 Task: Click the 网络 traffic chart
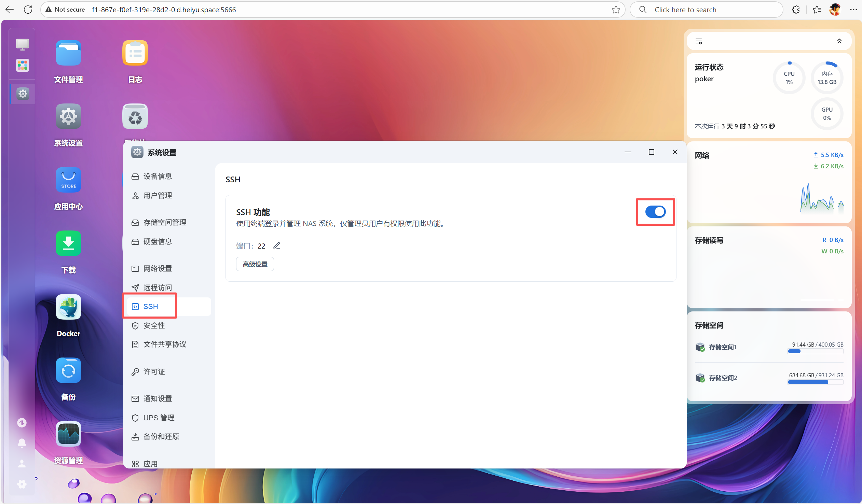[822, 198]
